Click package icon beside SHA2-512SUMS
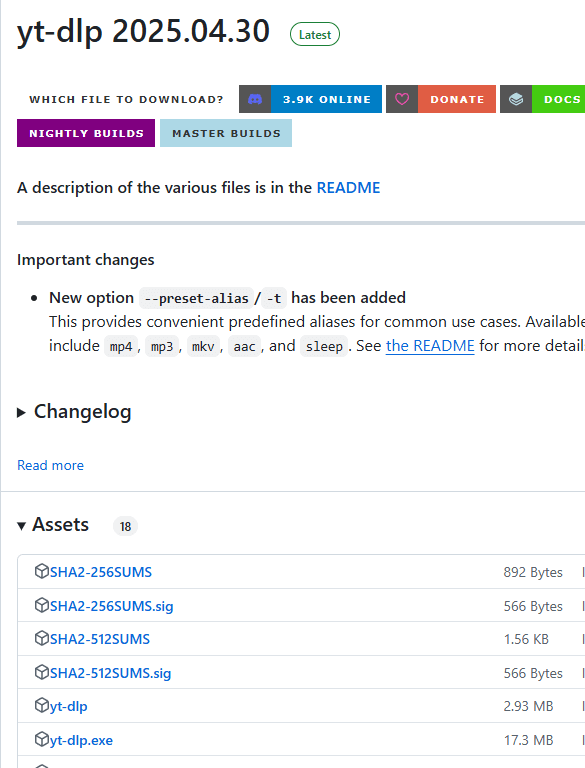The width and height of the screenshot is (585, 768). (42, 638)
